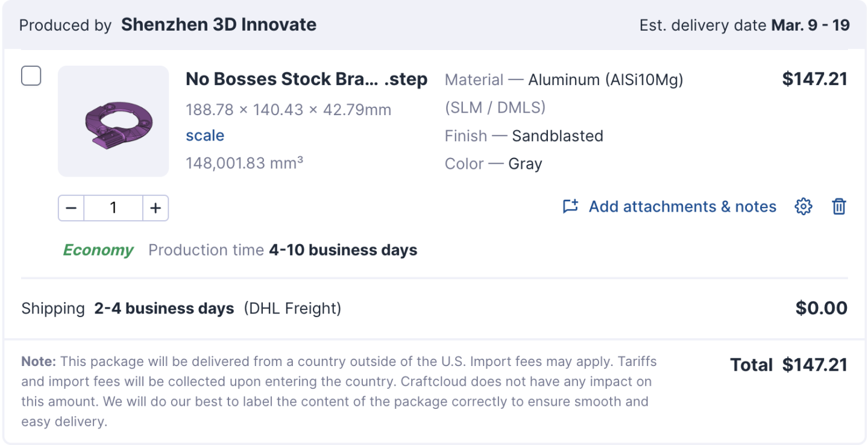The height and width of the screenshot is (445, 868).
Task: Click the add-note speech bubble icon
Action: tap(570, 207)
